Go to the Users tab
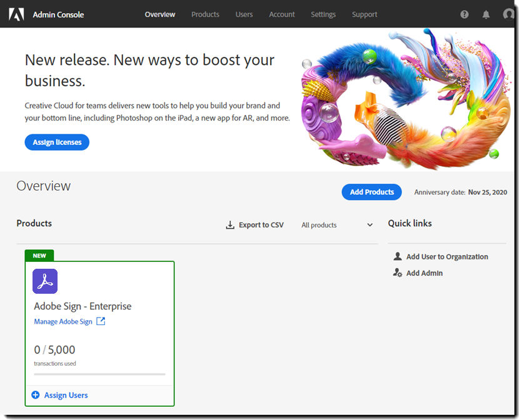The width and height of the screenshot is (519, 420). coord(244,14)
